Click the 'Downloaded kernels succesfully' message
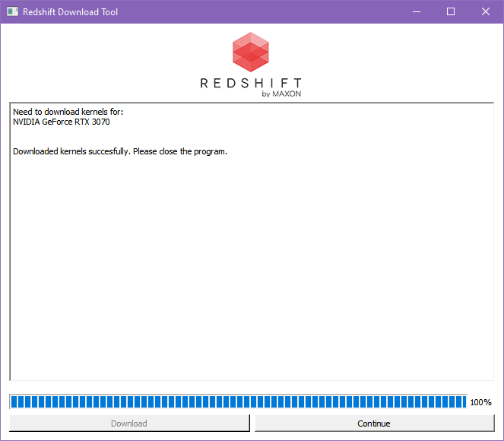The image size is (504, 441). 120,151
